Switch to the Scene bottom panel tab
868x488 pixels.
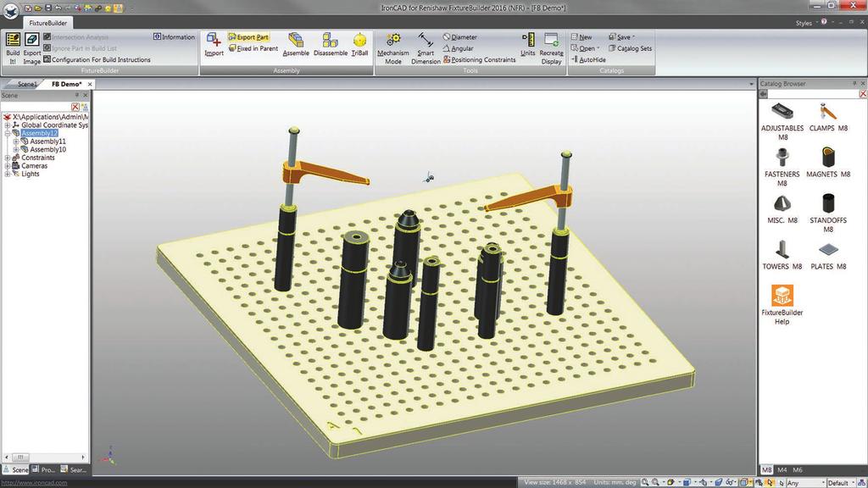(x=15, y=469)
